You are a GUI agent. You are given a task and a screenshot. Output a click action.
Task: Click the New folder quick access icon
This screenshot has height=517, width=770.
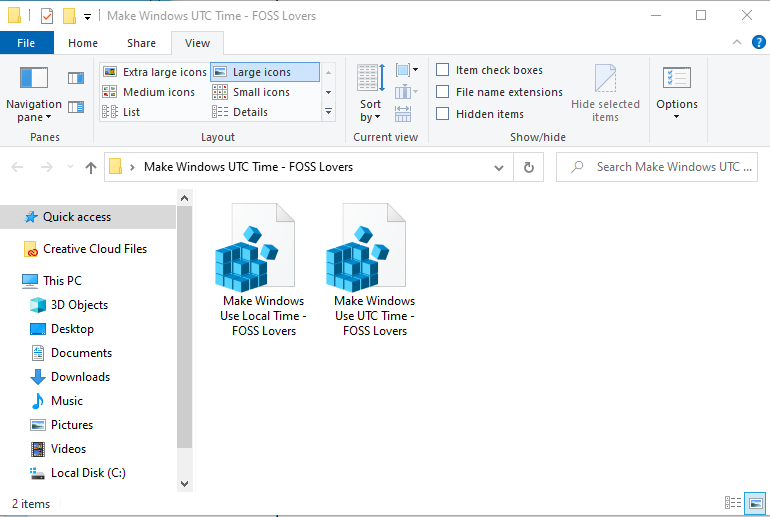(x=69, y=16)
